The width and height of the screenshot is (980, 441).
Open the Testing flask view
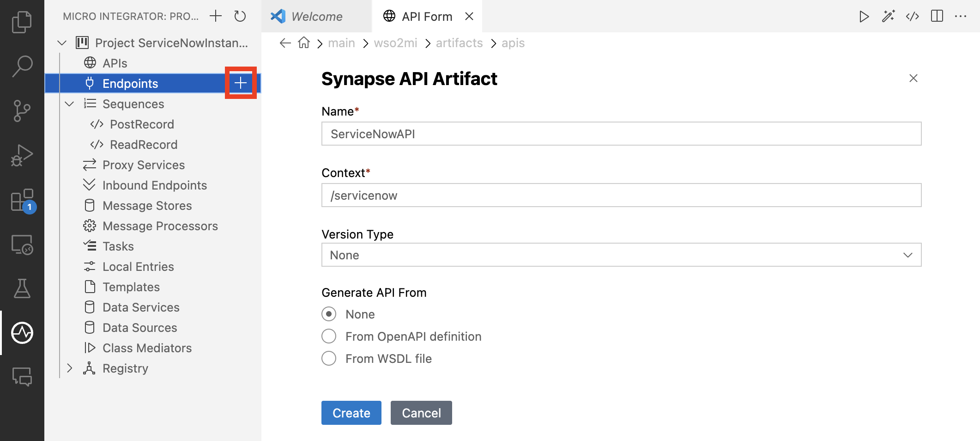tap(22, 288)
